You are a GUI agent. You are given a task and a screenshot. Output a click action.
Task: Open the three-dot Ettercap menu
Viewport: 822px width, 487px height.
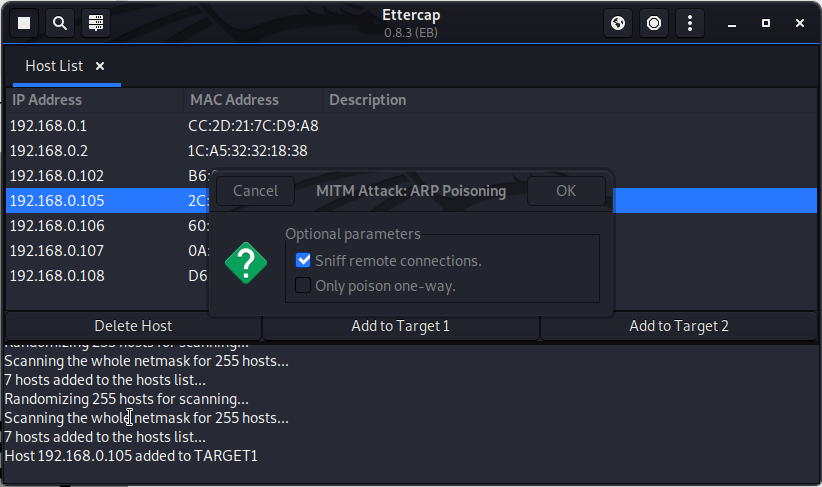tap(690, 23)
